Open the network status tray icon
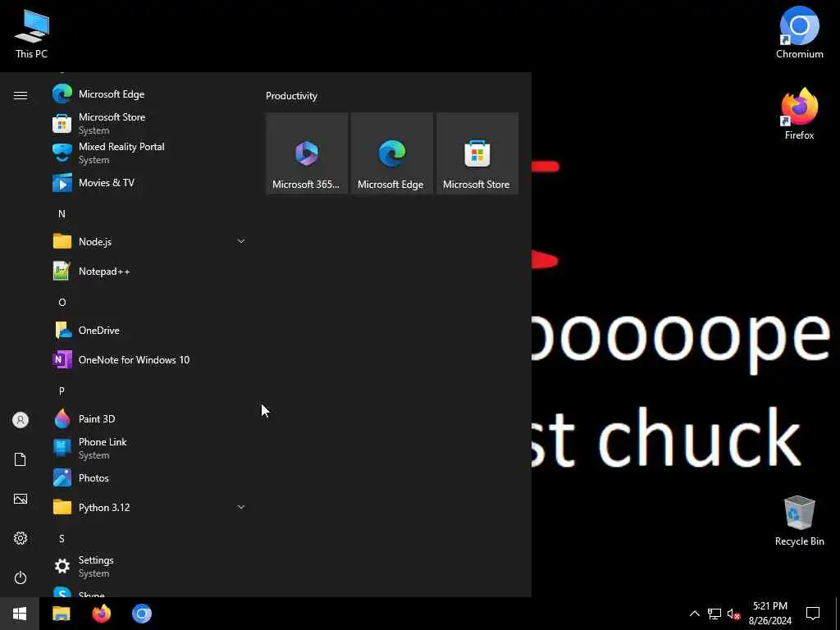This screenshot has width=840, height=630. [714, 614]
